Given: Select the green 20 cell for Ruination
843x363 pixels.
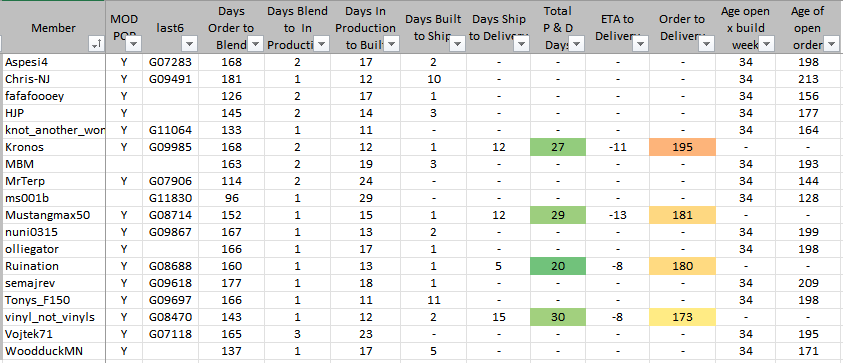Looking at the screenshot, I should 558,266.
